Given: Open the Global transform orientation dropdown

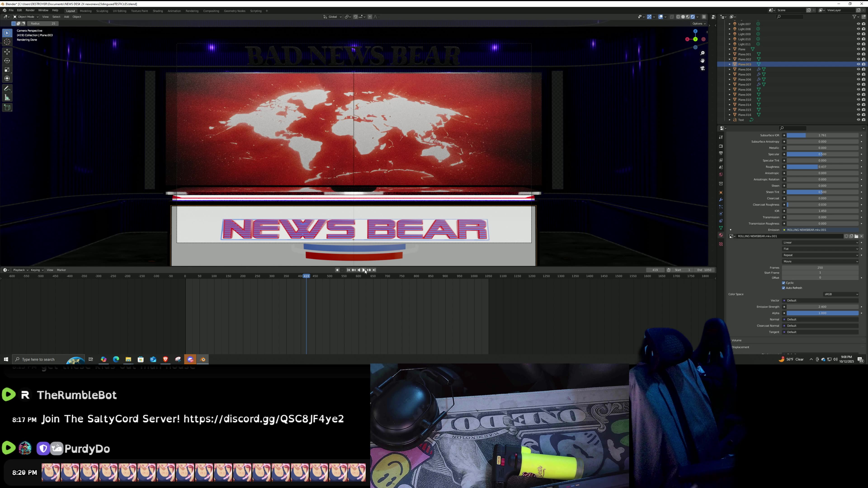Looking at the screenshot, I should pos(332,17).
